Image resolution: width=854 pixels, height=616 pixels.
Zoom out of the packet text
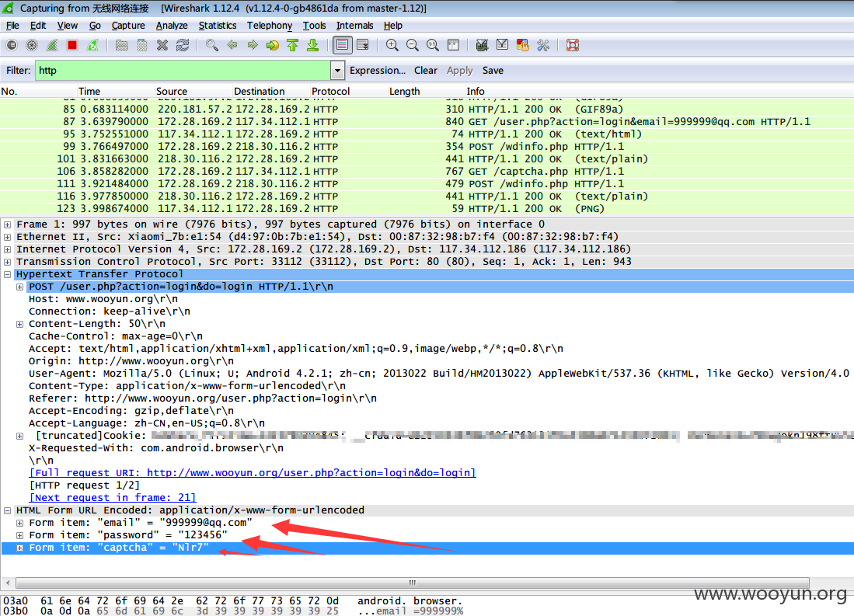413,45
